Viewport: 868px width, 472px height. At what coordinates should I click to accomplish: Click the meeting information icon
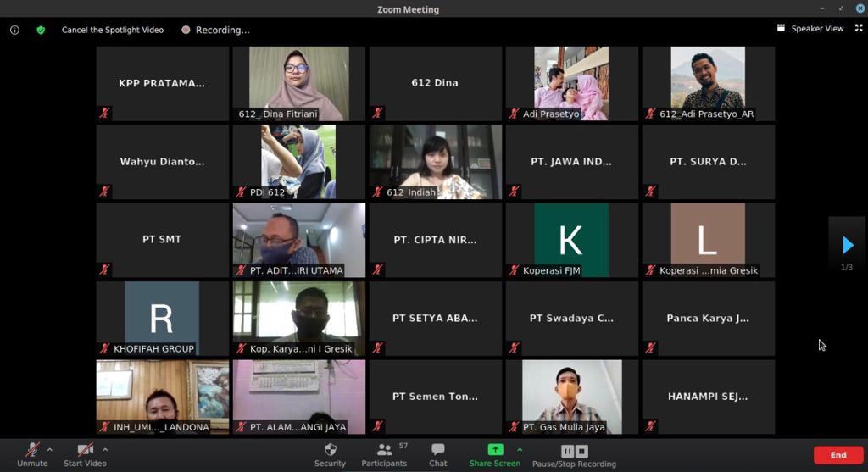[x=14, y=30]
